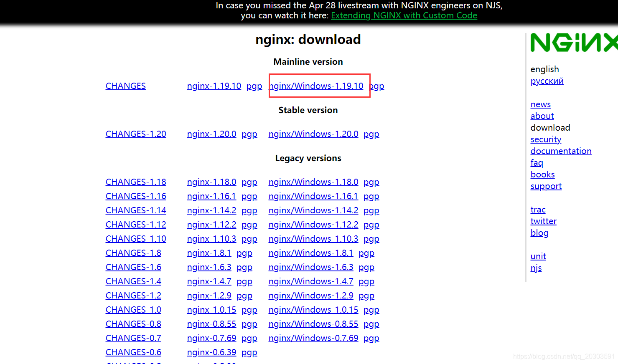Open the faq page
Screen dimensions: 618x364
(537, 163)
